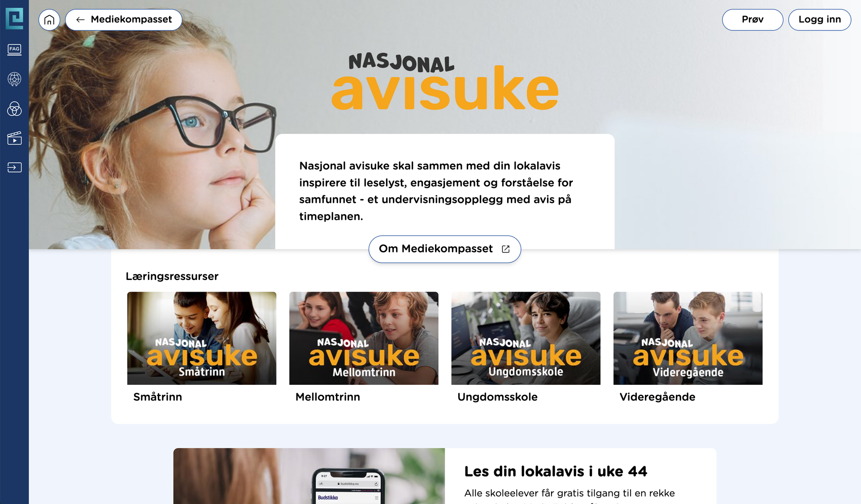Viewport: 861px width, 504px height.
Task: Click the globe-brain sidebar icon
Action: [14, 79]
